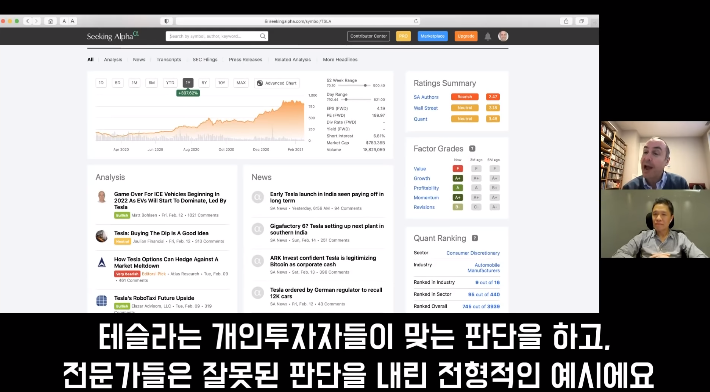Switch to the News tab
This screenshot has height=392, width=710.
[x=139, y=59]
